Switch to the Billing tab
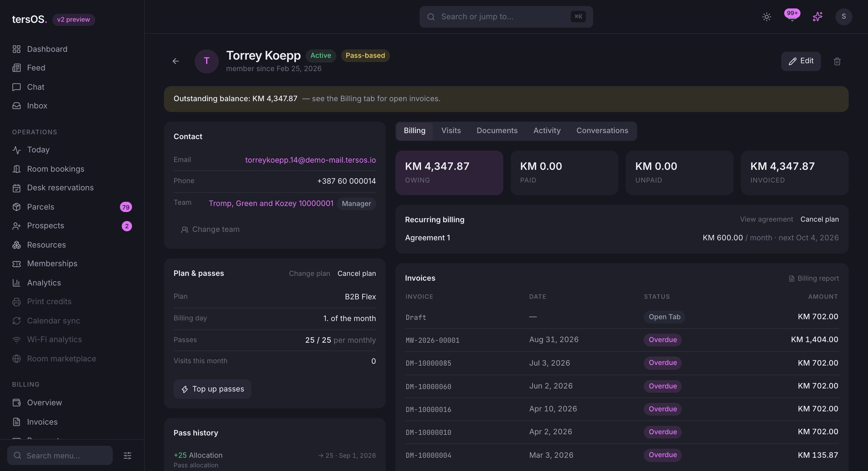Viewport: 868px width, 471px height. coord(414,131)
